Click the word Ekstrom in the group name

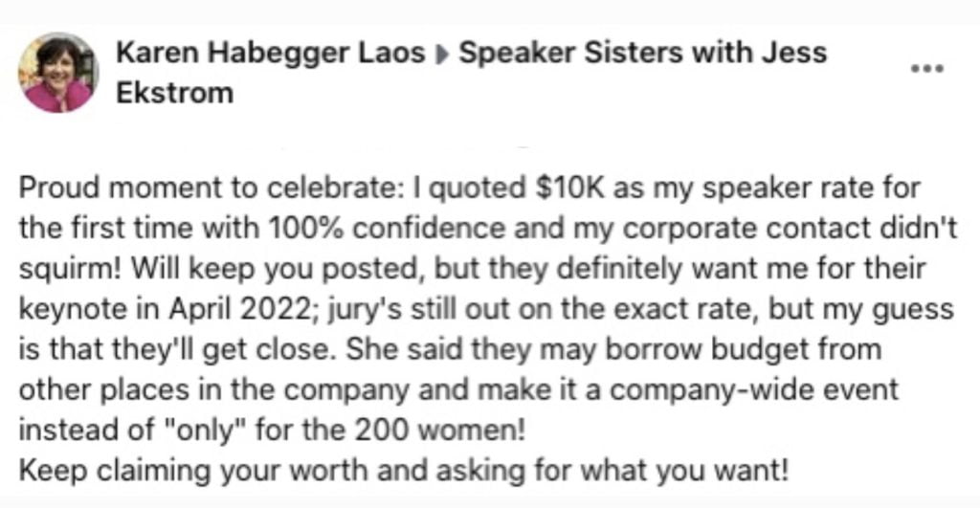pos(174,93)
